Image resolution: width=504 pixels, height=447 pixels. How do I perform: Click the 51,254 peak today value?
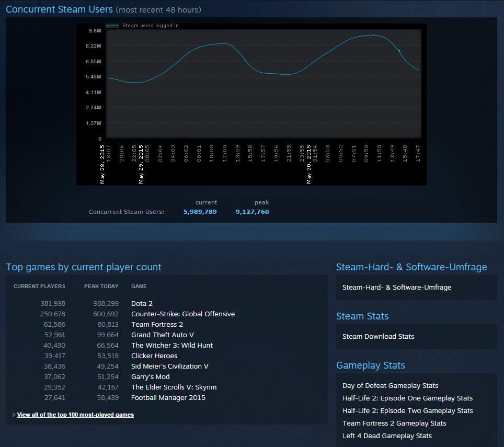click(x=108, y=376)
